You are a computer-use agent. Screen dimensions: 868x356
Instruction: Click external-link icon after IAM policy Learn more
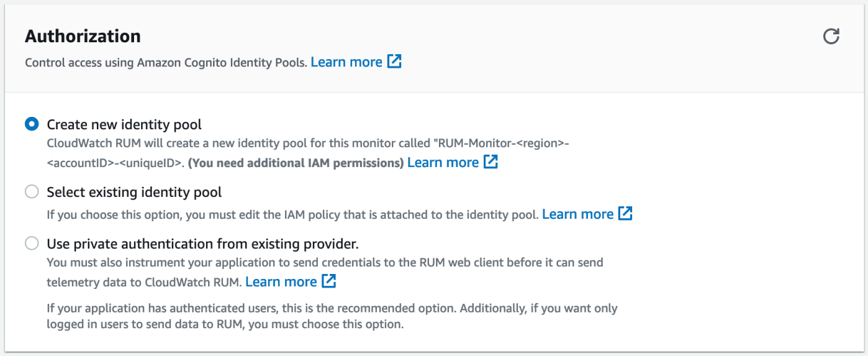625,213
